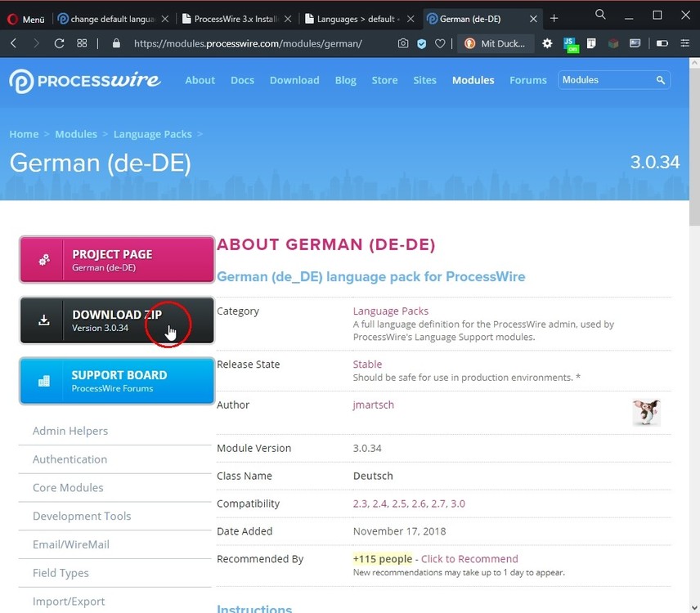Open the Project Page button

(x=117, y=260)
